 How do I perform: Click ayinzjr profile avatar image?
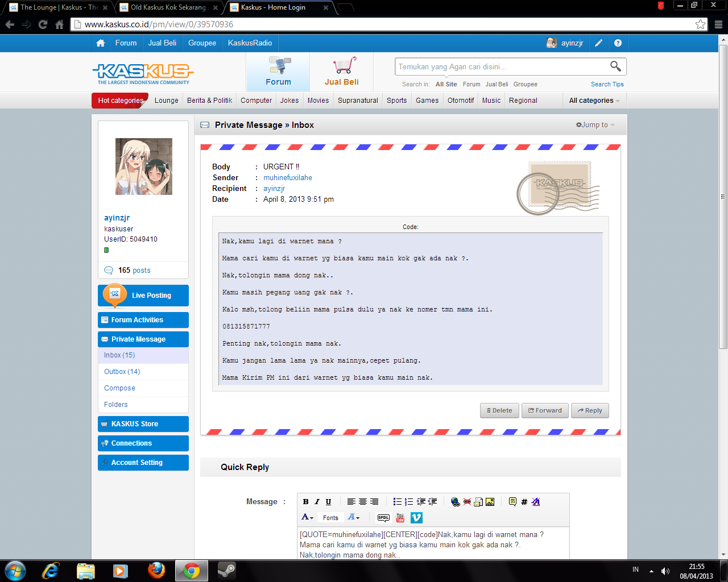tap(144, 167)
